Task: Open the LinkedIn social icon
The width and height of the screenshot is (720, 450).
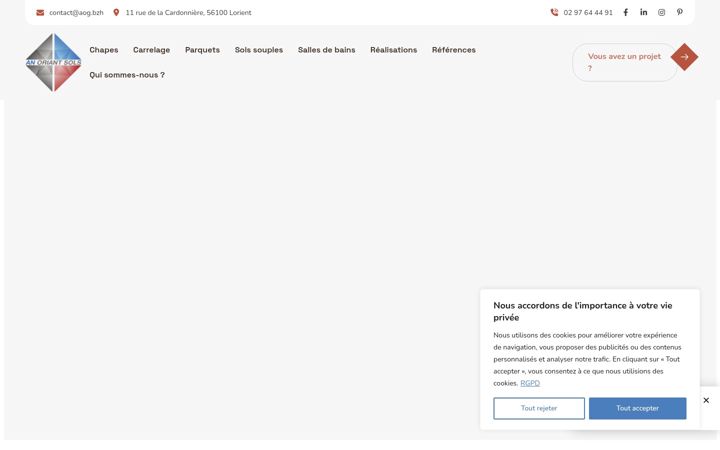Action: pos(644,12)
